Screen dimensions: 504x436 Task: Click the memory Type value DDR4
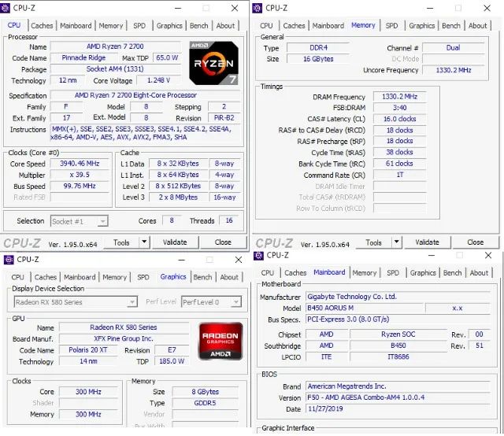click(318, 48)
